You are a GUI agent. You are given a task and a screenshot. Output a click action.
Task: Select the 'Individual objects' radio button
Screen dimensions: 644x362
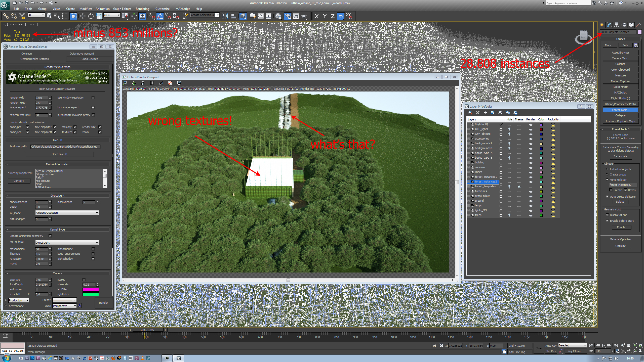607,169
